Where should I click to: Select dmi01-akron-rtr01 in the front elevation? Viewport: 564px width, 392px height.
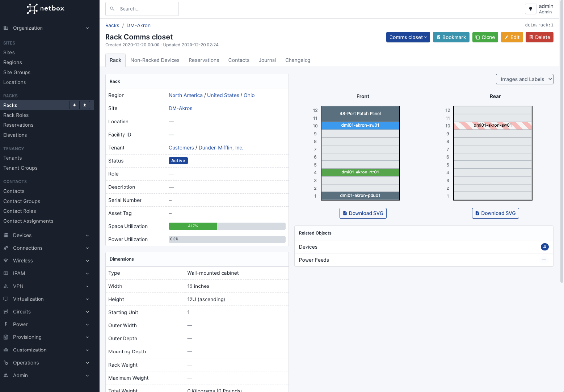[360, 172]
